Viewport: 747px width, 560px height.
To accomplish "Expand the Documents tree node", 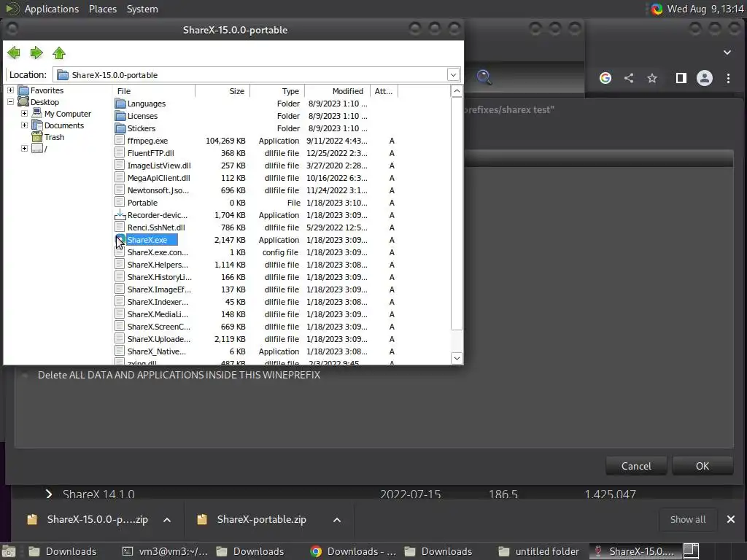I will (24, 125).
